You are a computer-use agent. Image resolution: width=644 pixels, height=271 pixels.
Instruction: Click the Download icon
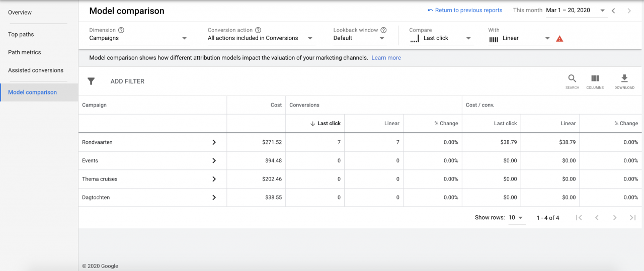click(624, 79)
